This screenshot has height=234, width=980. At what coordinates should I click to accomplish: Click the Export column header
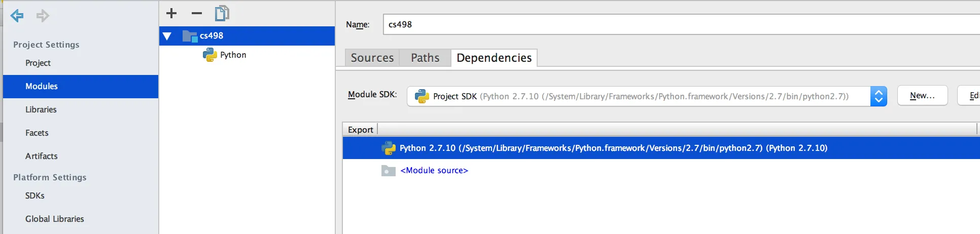(360, 130)
